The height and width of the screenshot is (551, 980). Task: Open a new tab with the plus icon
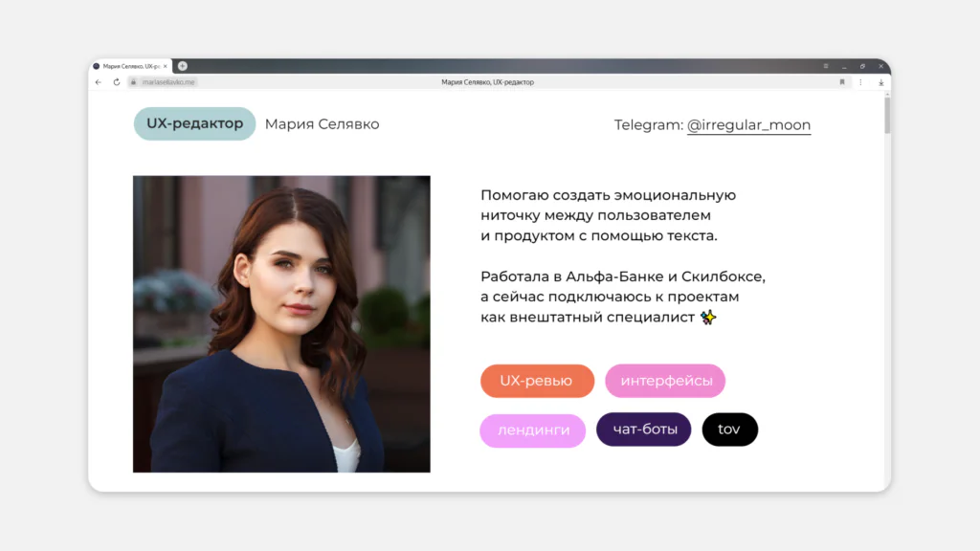pos(183,66)
